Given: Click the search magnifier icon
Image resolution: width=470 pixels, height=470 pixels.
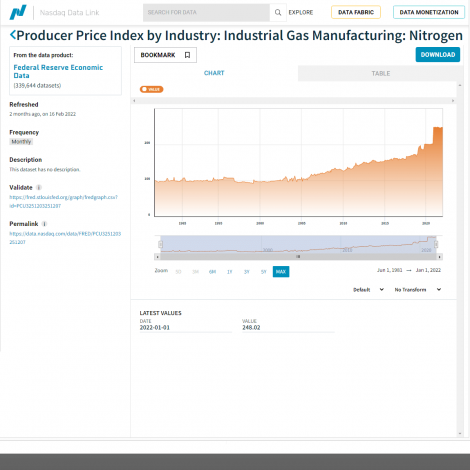Looking at the screenshot, I should pyautogui.click(x=278, y=13).
